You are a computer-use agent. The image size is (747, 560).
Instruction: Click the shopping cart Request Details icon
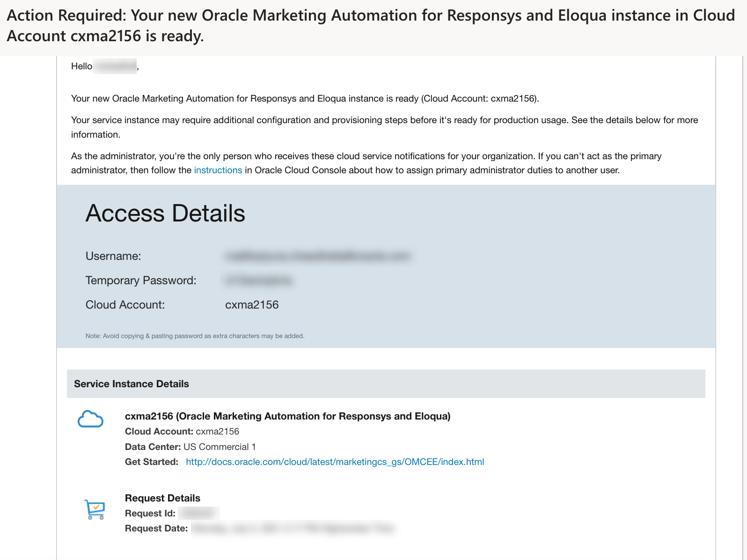(95, 509)
